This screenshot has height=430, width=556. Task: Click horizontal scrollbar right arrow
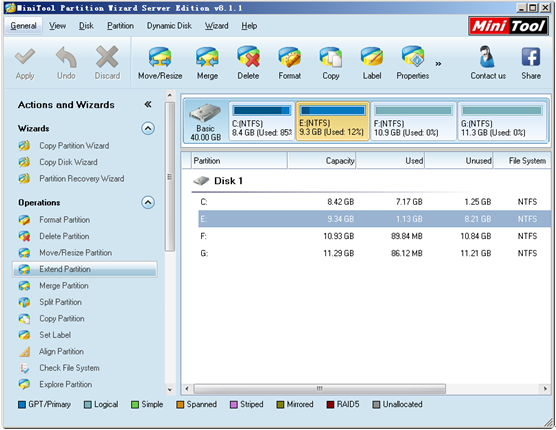545,389
